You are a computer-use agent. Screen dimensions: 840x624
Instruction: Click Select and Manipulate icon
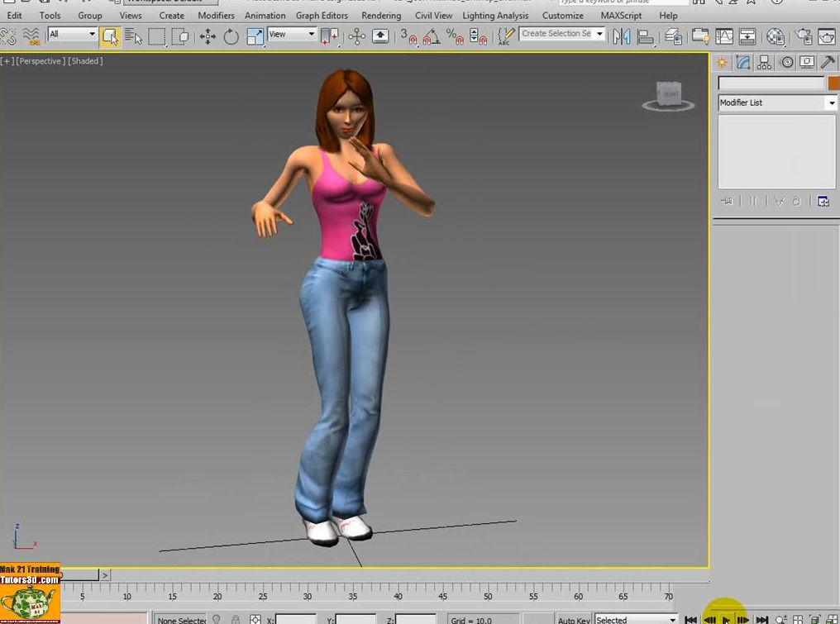click(357, 37)
